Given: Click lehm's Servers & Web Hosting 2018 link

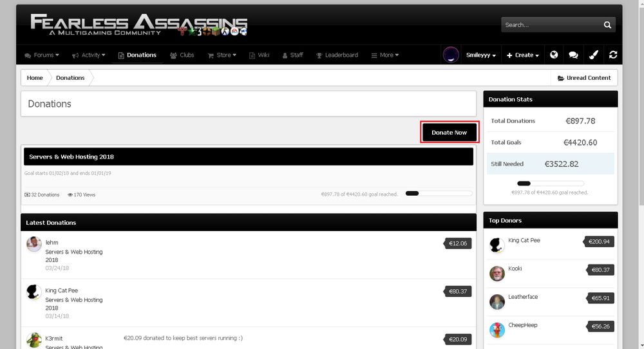Looking at the screenshot, I should [74, 256].
